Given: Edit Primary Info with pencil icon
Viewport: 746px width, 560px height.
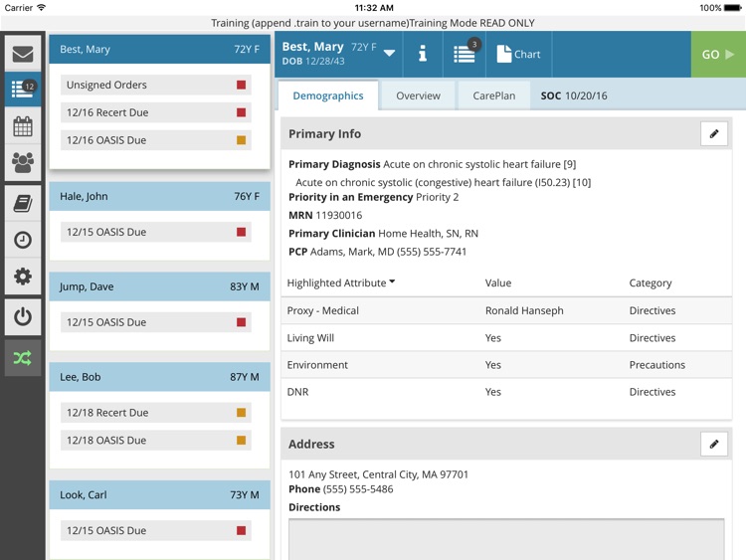Looking at the screenshot, I should (714, 133).
